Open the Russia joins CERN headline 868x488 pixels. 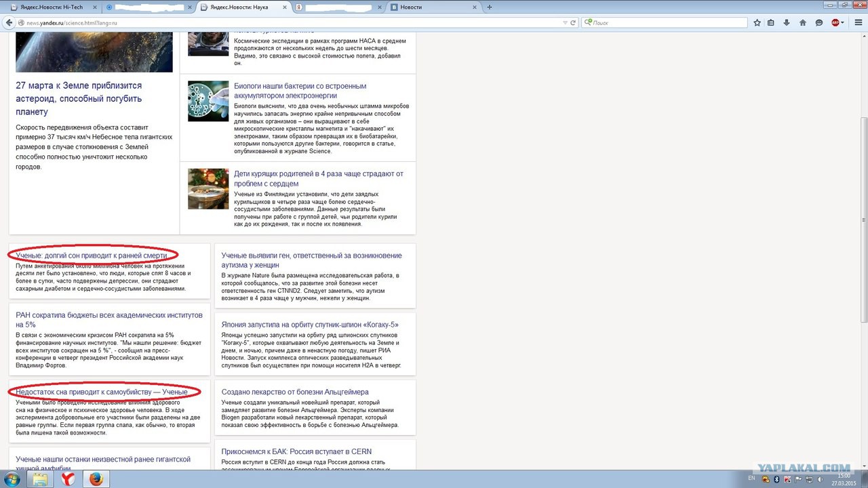296,451
